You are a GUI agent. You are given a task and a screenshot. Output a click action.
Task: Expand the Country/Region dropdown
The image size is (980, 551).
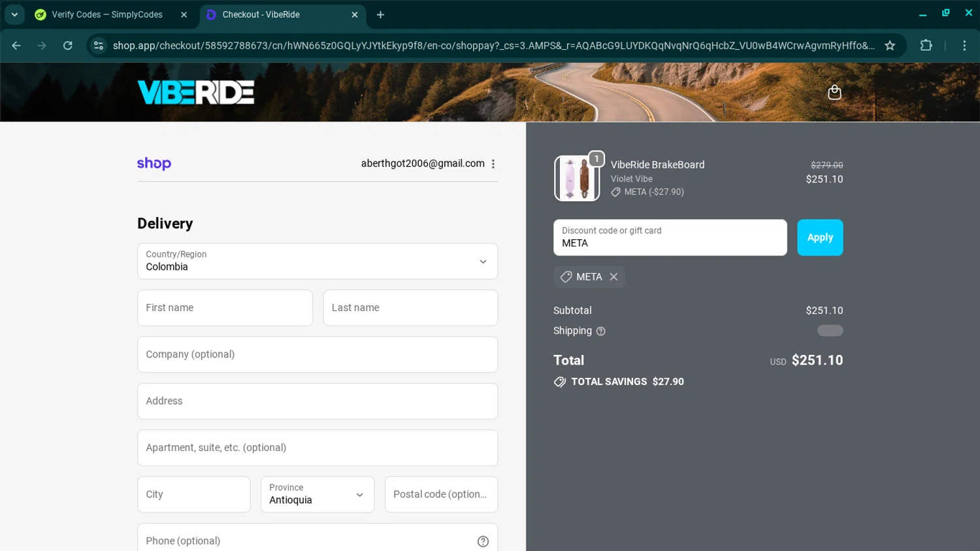[318, 261]
